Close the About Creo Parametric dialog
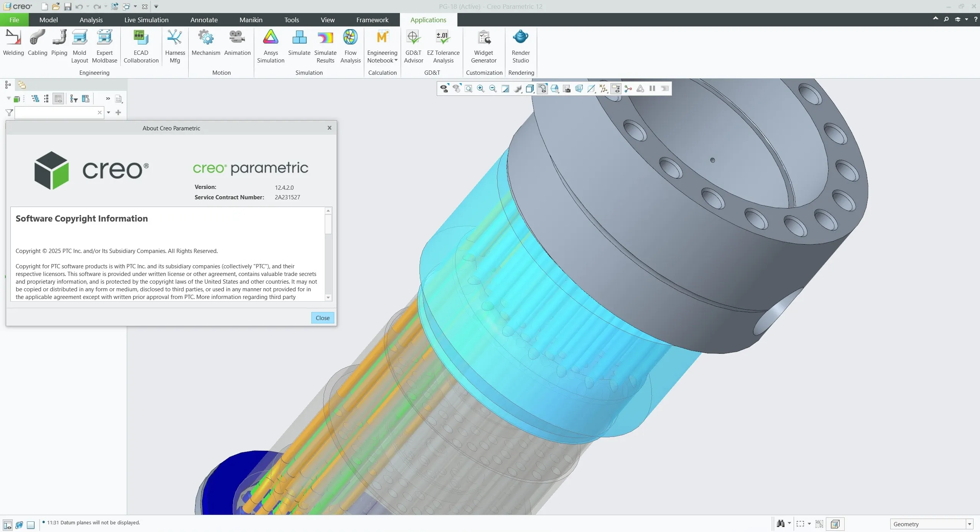980x532 pixels. [322, 318]
